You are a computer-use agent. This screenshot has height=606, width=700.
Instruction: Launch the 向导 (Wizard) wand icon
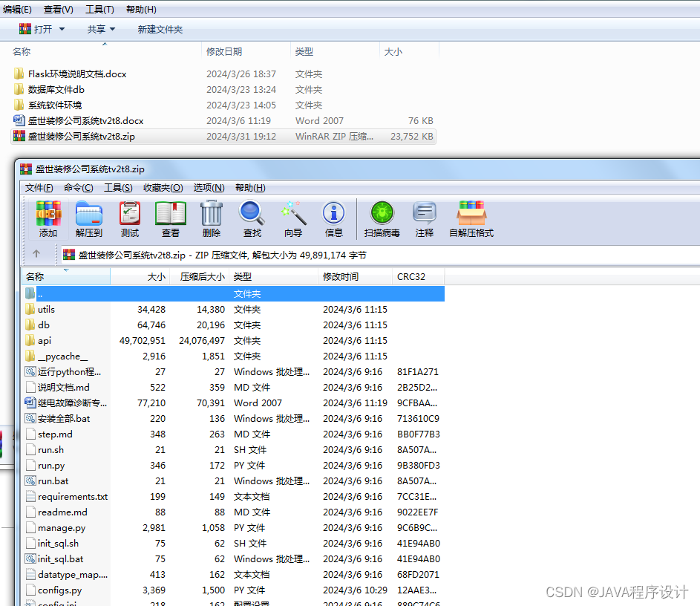click(x=293, y=219)
